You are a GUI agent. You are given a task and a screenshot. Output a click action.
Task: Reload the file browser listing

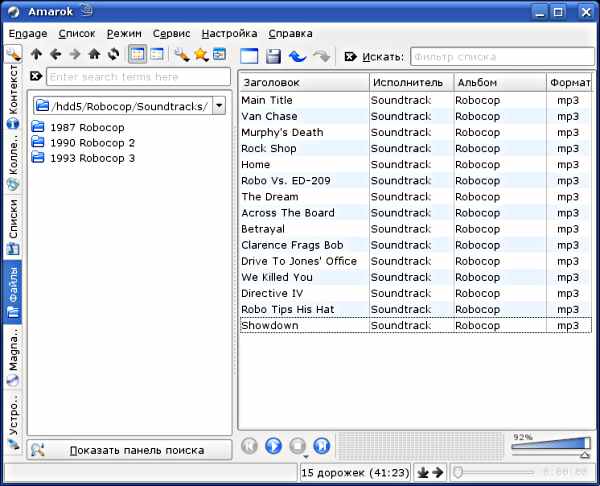tap(113, 54)
